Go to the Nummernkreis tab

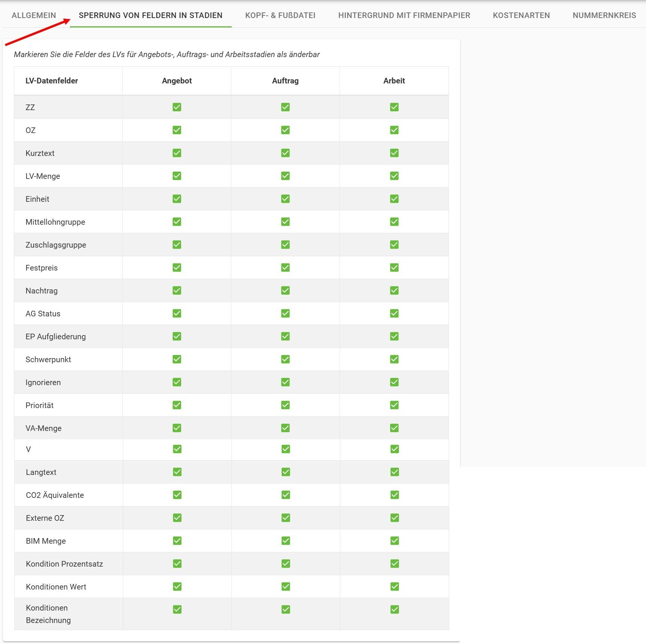(x=604, y=15)
